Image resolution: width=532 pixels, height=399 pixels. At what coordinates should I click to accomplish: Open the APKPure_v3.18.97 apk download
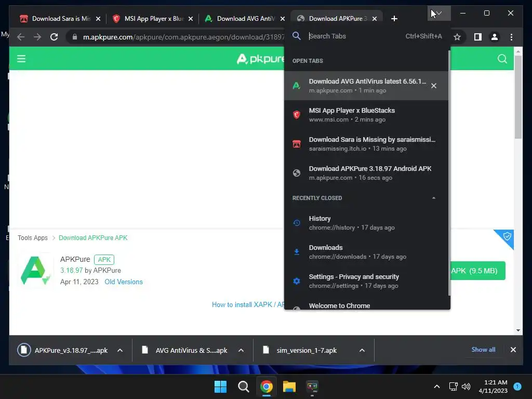[x=63, y=351]
